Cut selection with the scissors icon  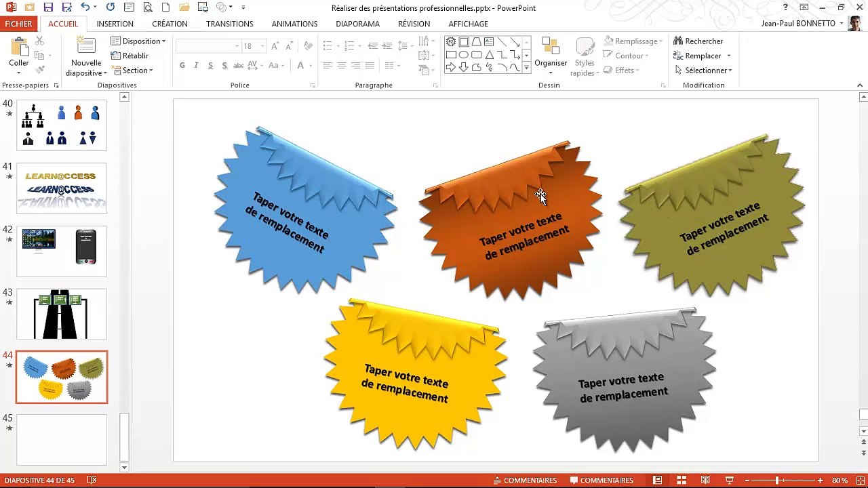click(x=39, y=41)
